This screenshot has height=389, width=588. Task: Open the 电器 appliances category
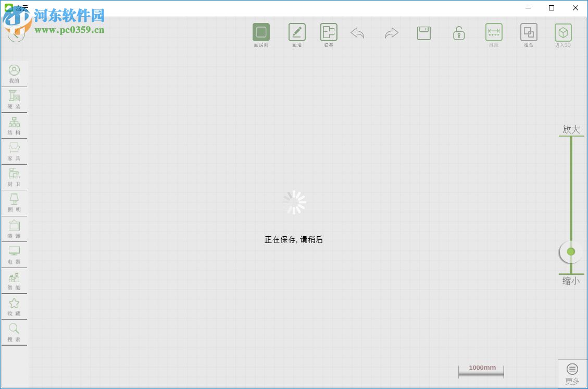14,255
